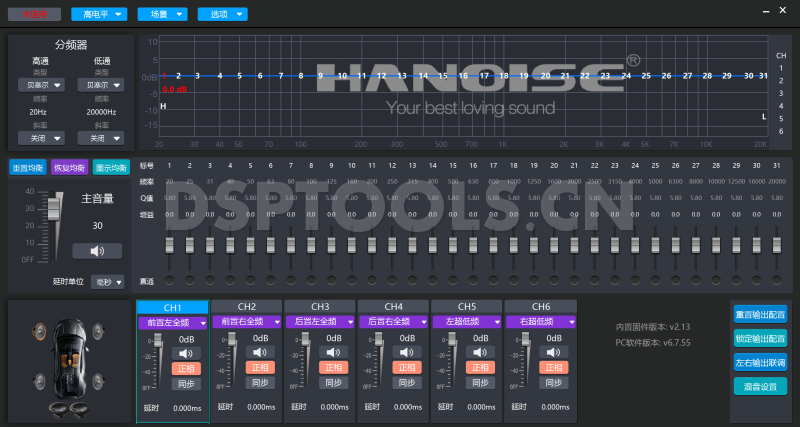The height and width of the screenshot is (427, 800).
Task: Open CH1 channel type dropdown (前置左全频)
Action: 172,322
